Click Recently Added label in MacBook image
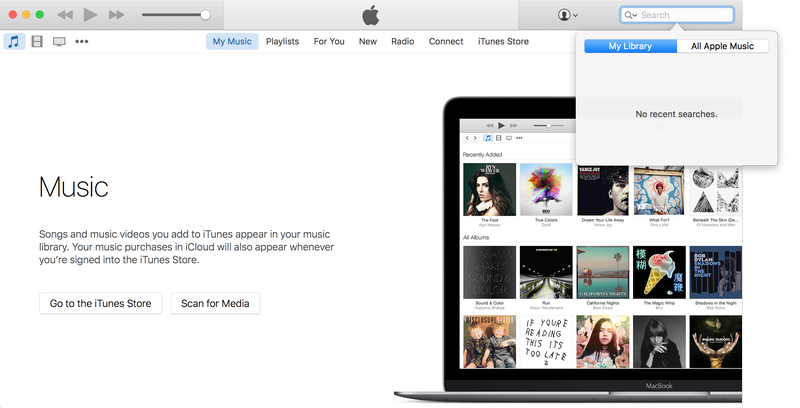Viewport: 800px width, 408px height. coord(483,155)
